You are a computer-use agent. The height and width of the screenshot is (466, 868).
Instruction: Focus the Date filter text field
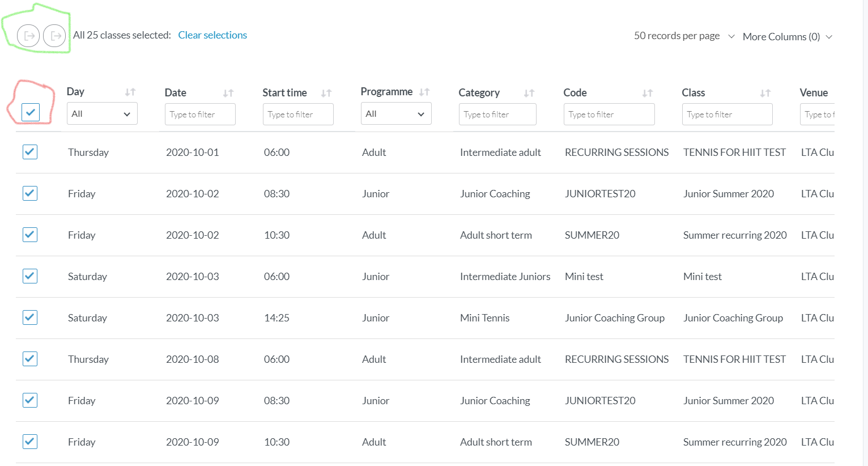point(200,115)
